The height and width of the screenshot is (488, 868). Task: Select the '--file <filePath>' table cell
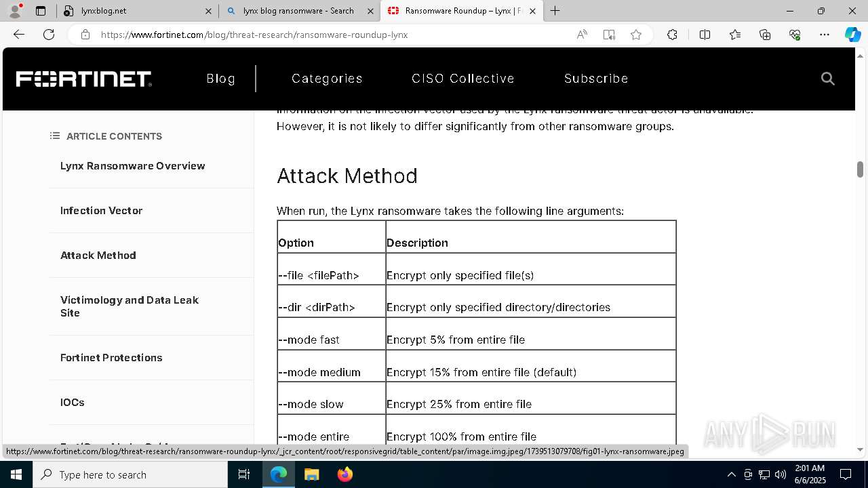(x=331, y=269)
